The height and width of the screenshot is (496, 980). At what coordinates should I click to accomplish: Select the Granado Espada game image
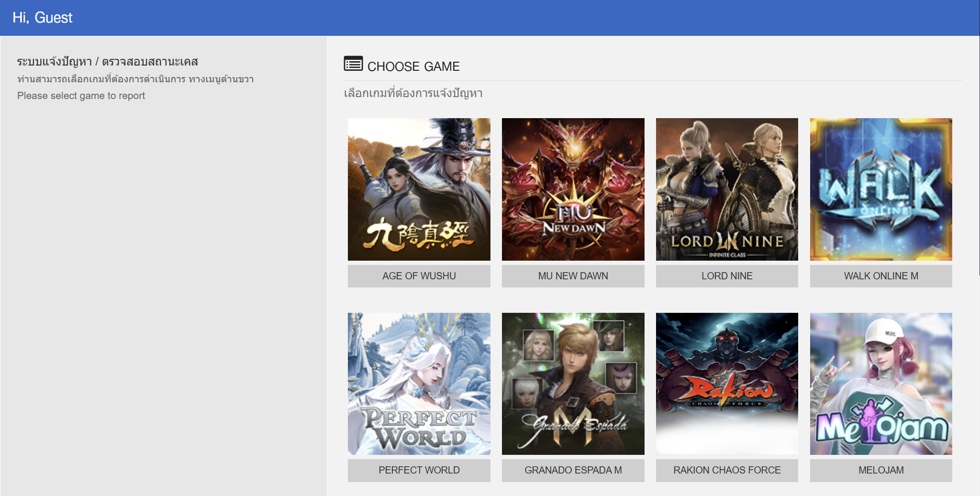point(573,384)
